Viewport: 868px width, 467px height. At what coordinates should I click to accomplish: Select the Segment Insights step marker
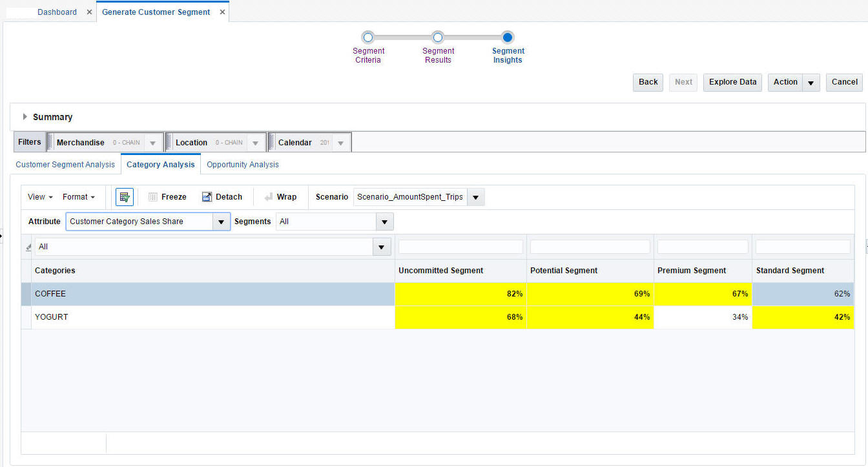[508, 37]
